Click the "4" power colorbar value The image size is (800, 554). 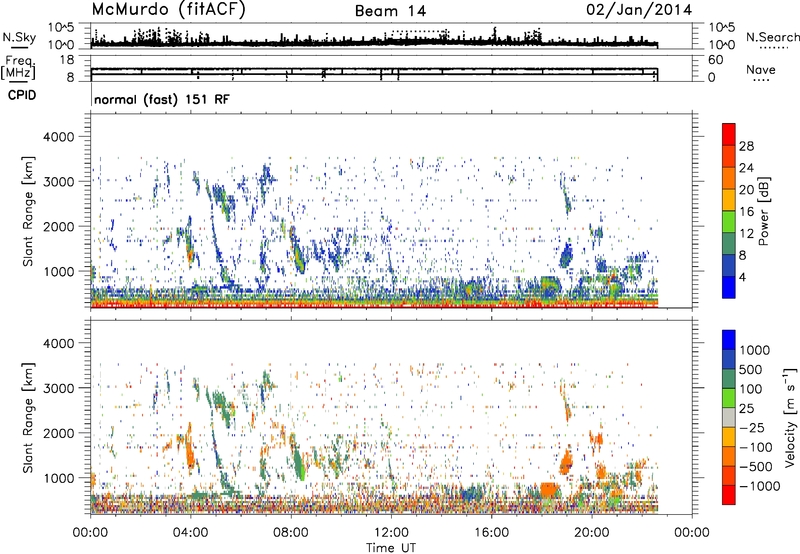[742, 278]
